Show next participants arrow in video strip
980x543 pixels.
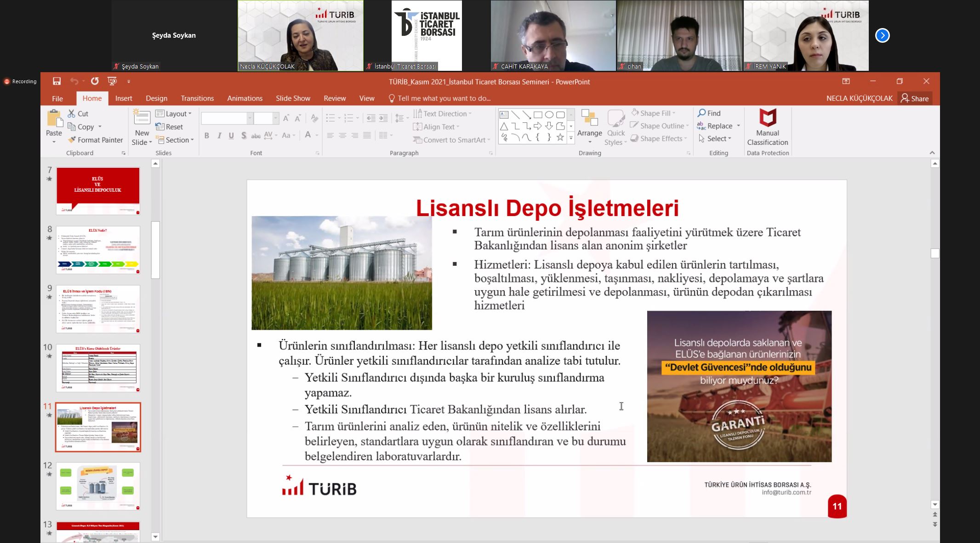click(x=882, y=35)
